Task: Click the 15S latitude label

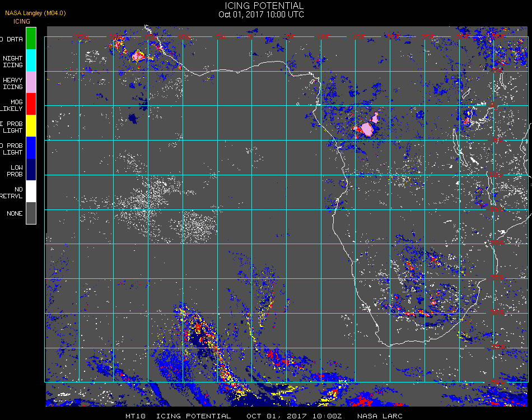Action: pos(497,209)
